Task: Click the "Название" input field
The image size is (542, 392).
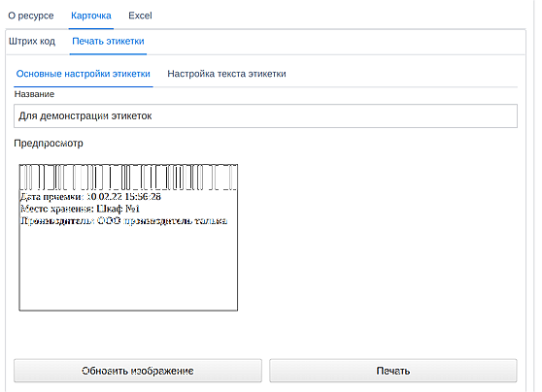Action: [x=265, y=116]
